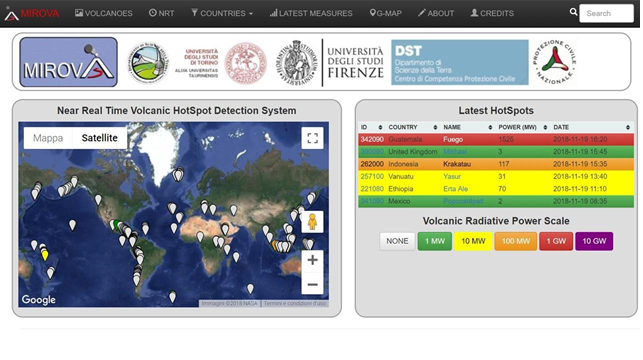Click the volcano marker in Iceland
Image resolution: width=643 pixels, height=360 pixels.
(x=178, y=175)
